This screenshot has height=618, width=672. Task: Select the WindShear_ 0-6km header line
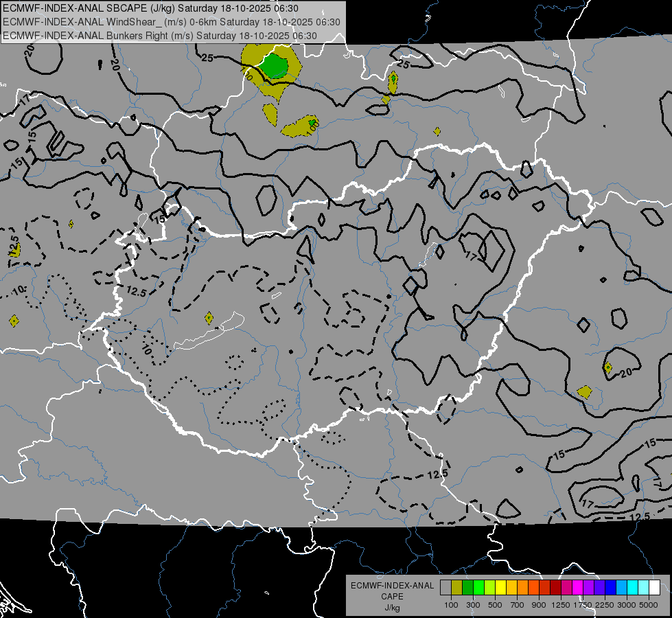click(172, 22)
